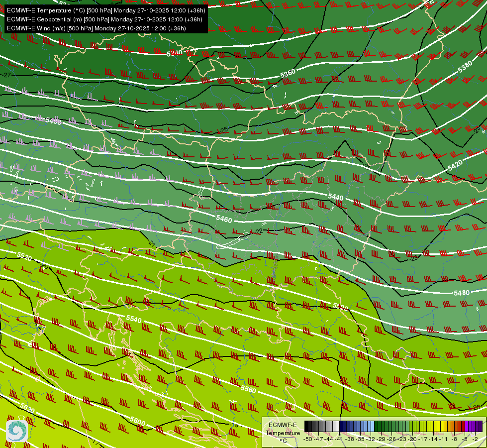Click the -44 tick label in the colorbar
Image resolution: width=487 pixels, height=448 pixels.
pyautogui.click(x=329, y=439)
